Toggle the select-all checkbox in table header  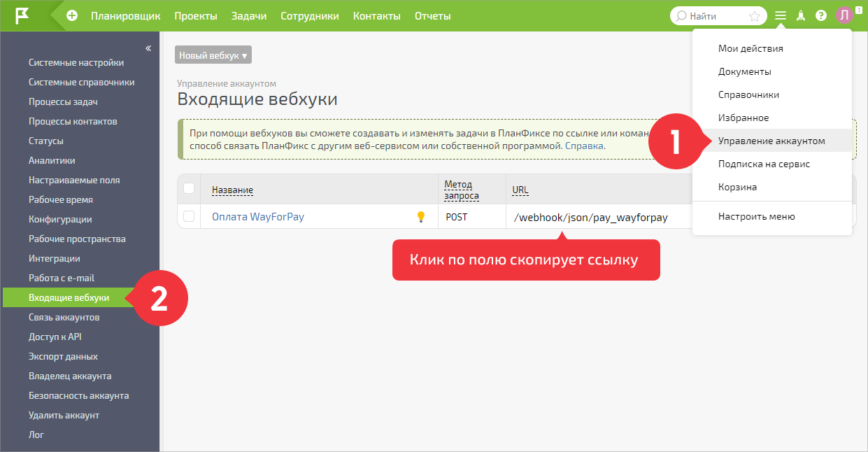(189, 188)
